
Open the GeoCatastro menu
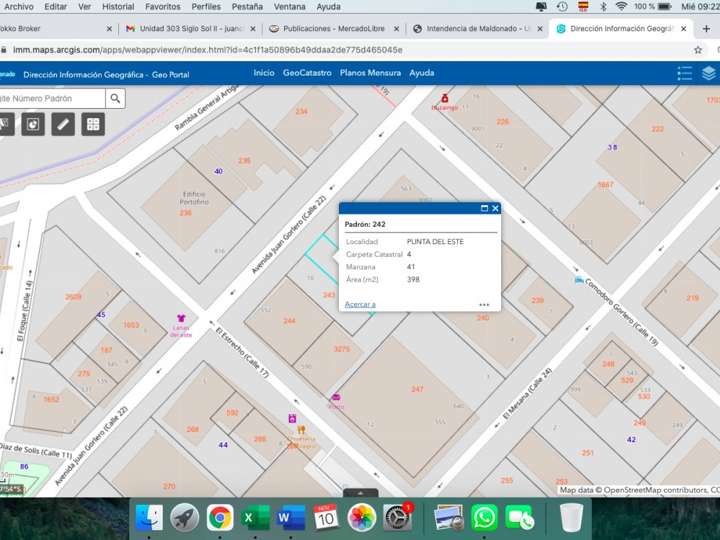point(307,73)
